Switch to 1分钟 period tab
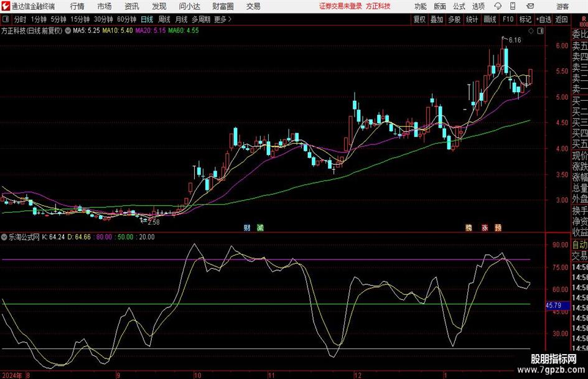The image size is (588, 379). 39,19
